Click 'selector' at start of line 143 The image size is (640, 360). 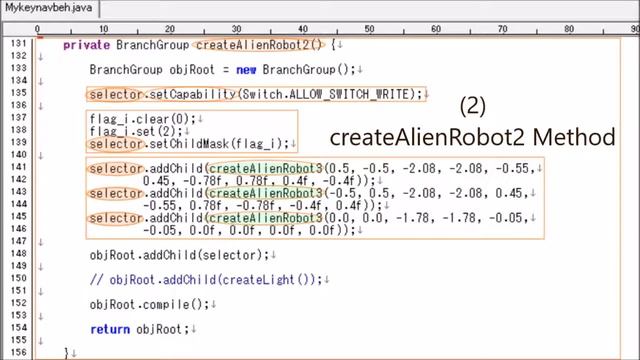(x=116, y=193)
